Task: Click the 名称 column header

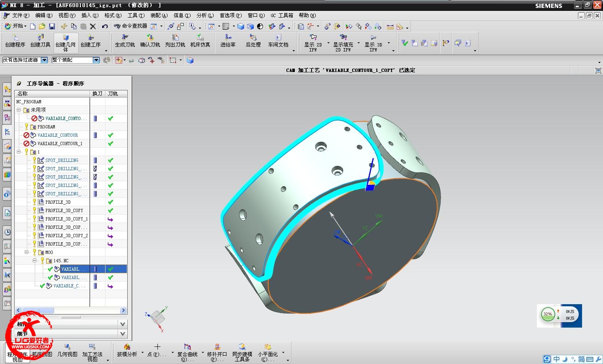Action: [x=52, y=94]
